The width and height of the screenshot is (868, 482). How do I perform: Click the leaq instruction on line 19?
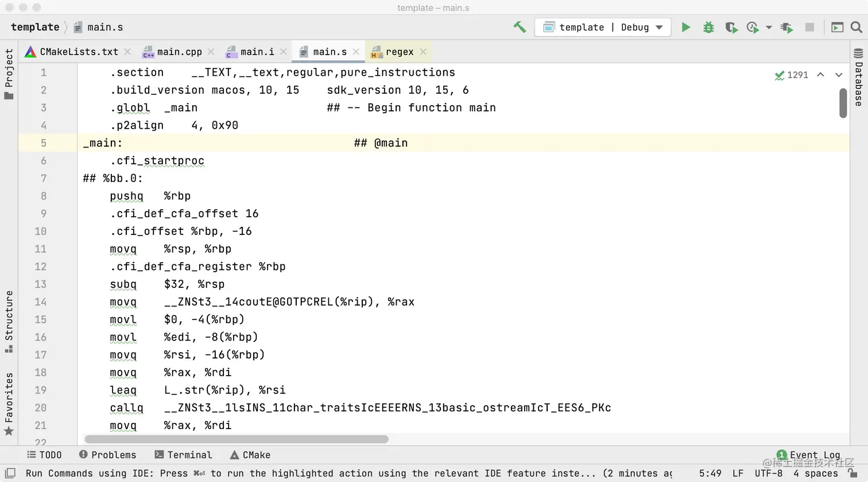[x=123, y=390]
